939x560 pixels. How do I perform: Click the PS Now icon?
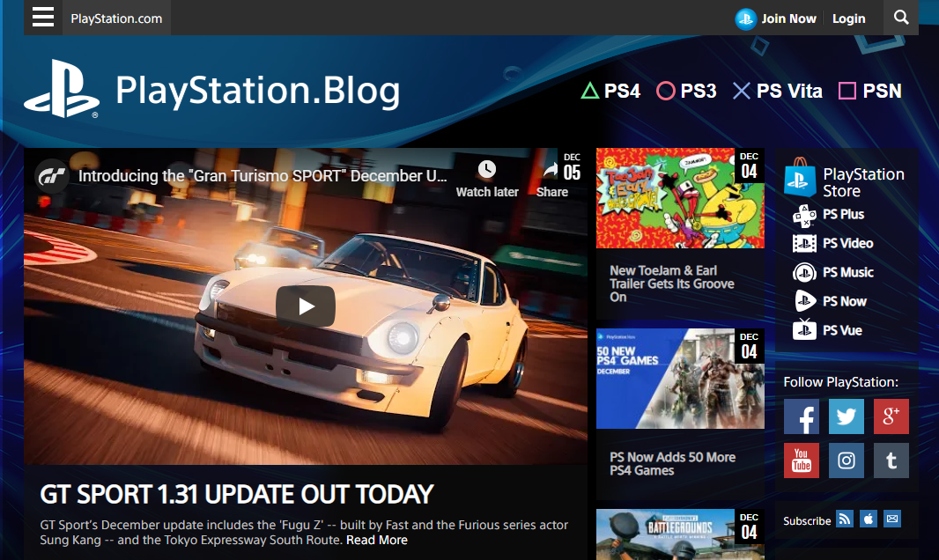click(x=804, y=301)
